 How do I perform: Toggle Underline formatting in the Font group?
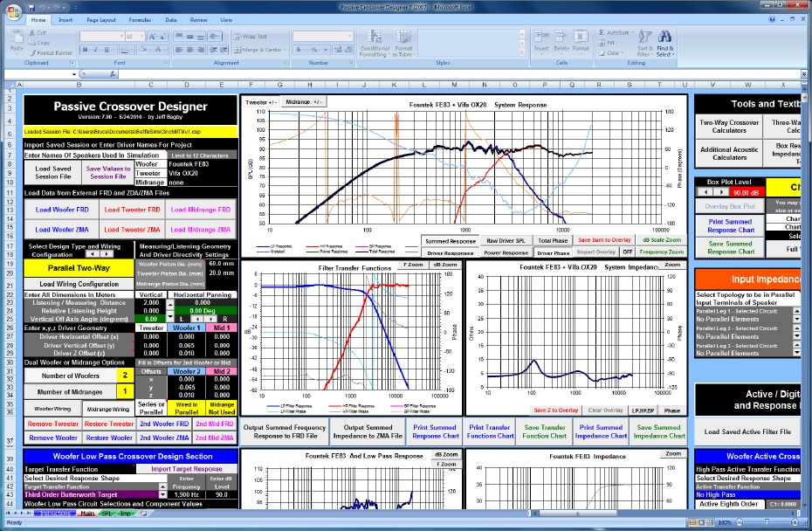tap(107, 50)
